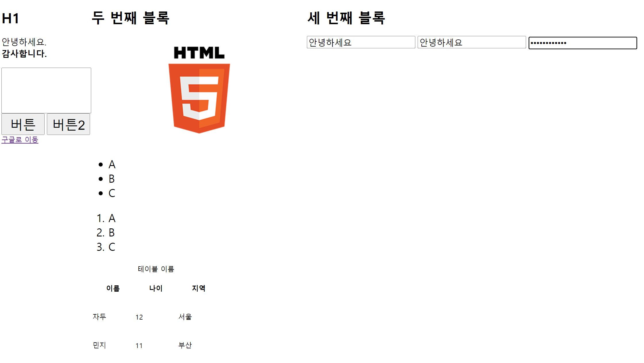Focus the first 안녕하세요 text input
The width and height of the screenshot is (644, 363).
point(361,42)
